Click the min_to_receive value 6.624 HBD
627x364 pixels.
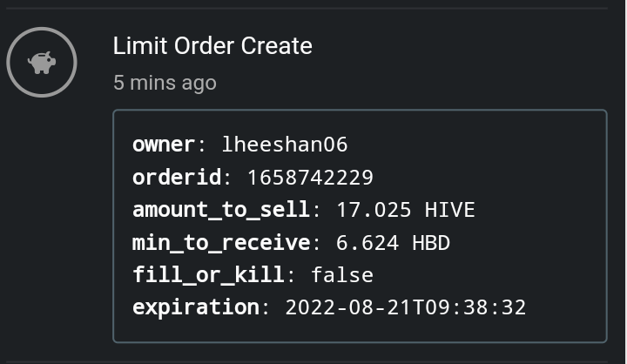click(x=393, y=242)
